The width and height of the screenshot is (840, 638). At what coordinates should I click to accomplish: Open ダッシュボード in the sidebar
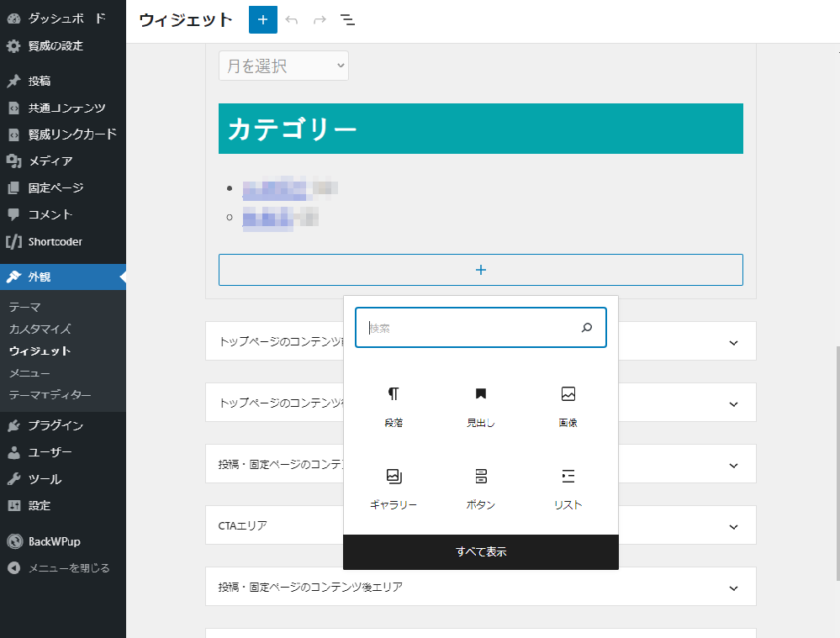[x=63, y=18]
